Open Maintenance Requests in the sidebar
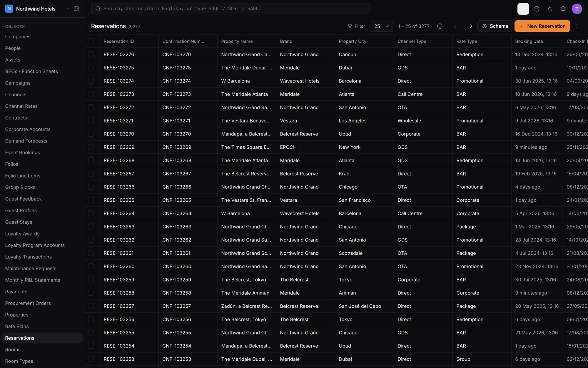Viewport: 588px width, 368px height. pyautogui.click(x=31, y=268)
